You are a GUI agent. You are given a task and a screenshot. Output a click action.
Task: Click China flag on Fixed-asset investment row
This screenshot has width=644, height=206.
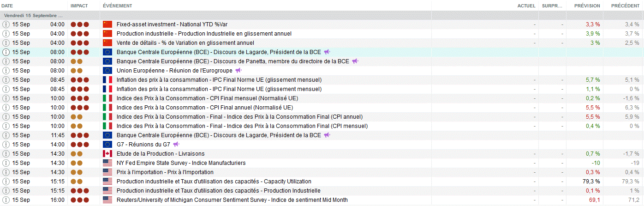pyautogui.click(x=107, y=24)
